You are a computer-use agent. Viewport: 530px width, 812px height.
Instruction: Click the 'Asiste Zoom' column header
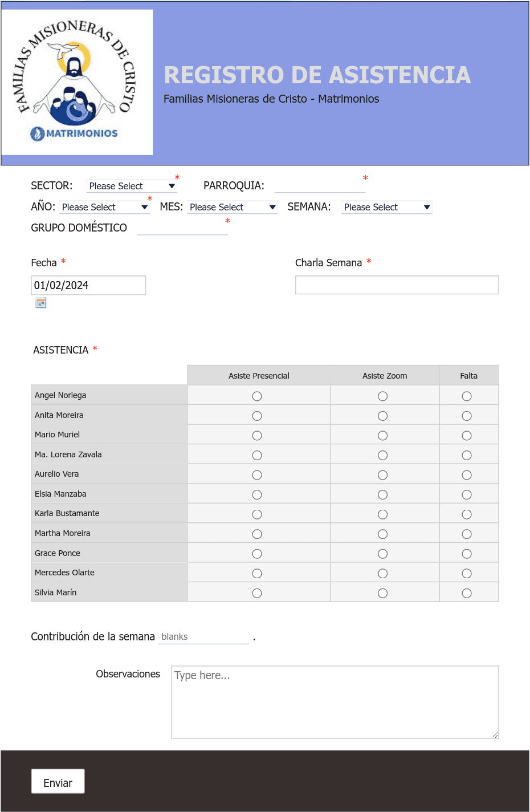click(x=385, y=376)
